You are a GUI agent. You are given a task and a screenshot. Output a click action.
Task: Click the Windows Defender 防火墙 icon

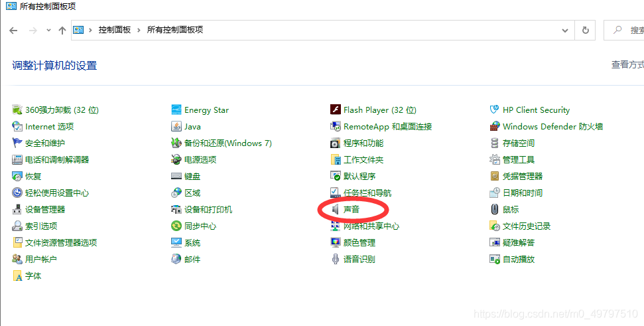click(495, 126)
